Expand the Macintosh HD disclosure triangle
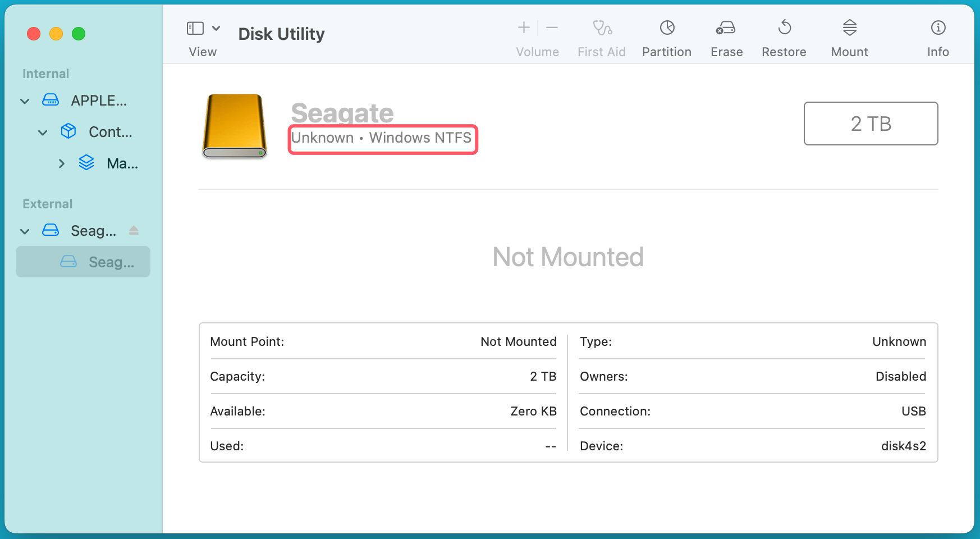This screenshot has height=539, width=980. [x=62, y=163]
